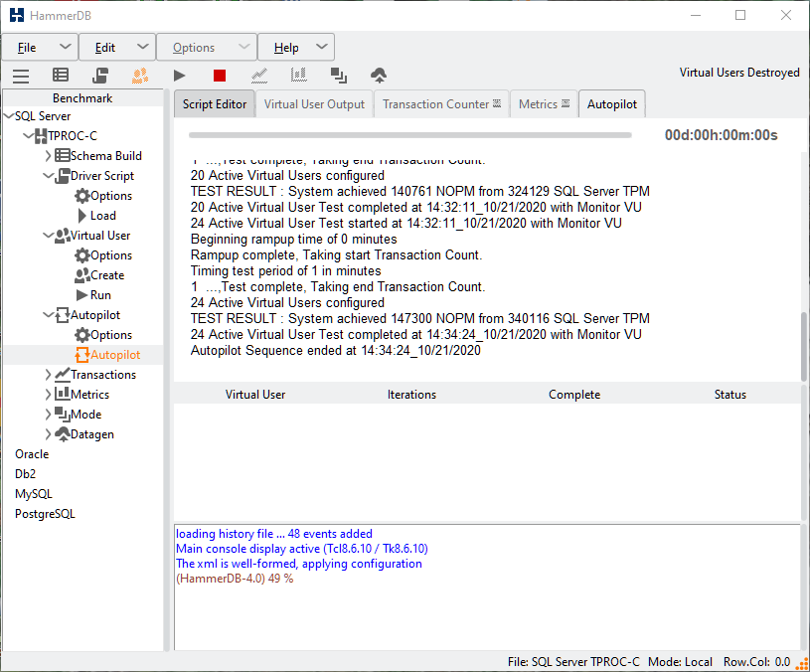The image size is (810, 672).
Task: Click the orange Virtual Users toolbar icon
Action: 140,76
